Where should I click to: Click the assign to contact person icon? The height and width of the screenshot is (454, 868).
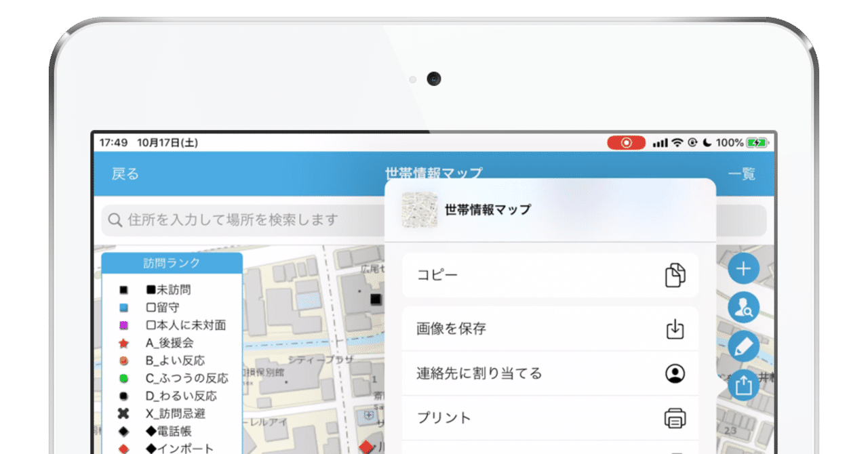coord(675,373)
